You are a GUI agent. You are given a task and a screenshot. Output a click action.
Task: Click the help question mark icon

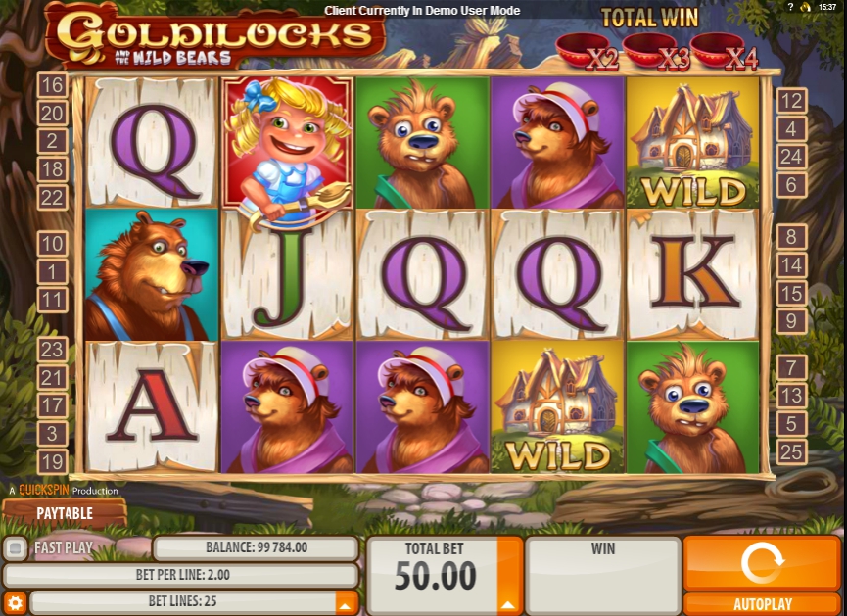click(791, 7)
